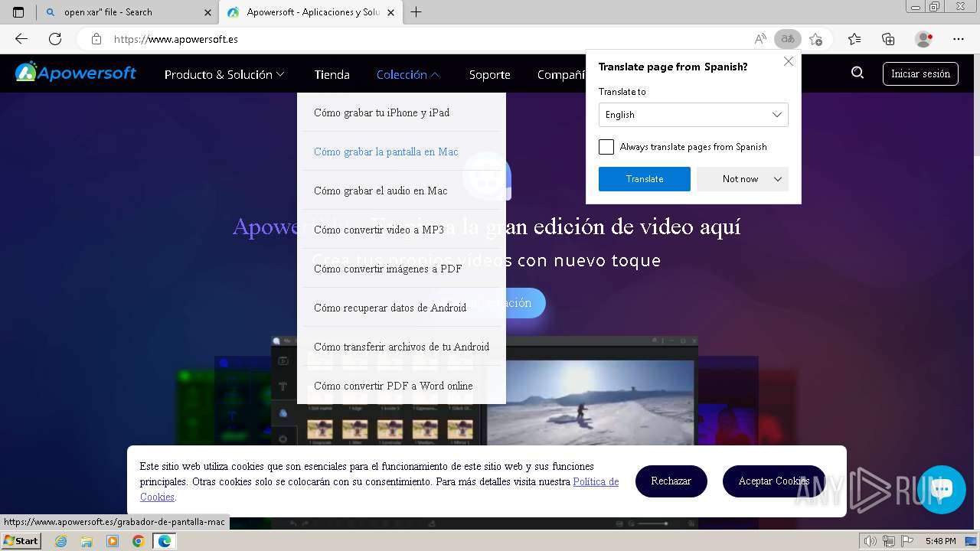Select 'Cómo transferir archivos de tu Android'

pos(401,347)
